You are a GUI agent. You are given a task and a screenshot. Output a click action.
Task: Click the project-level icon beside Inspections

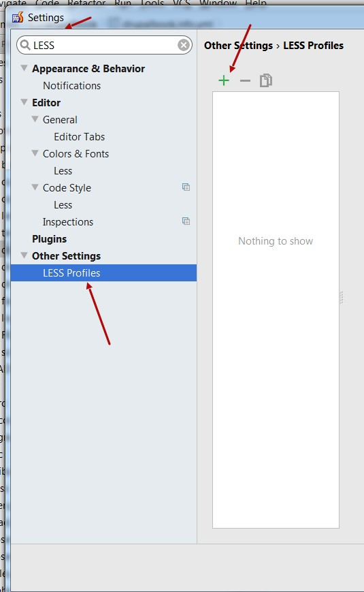(x=186, y=221)
